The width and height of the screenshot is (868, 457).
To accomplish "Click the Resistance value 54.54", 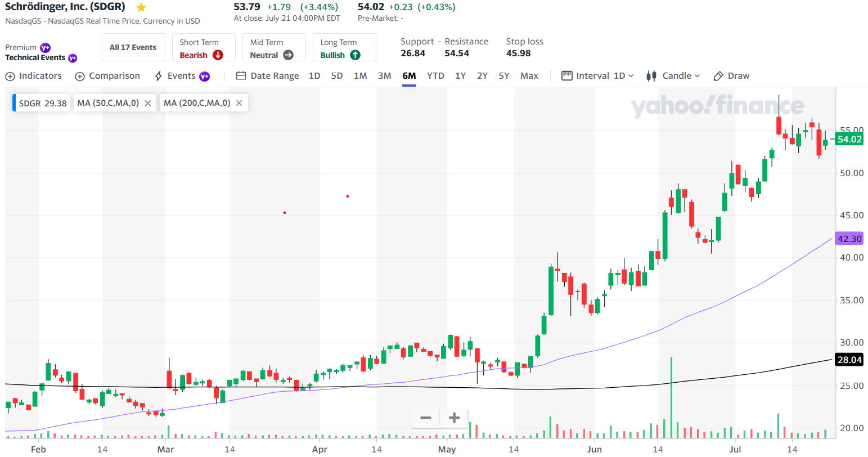I will [457, 53].
